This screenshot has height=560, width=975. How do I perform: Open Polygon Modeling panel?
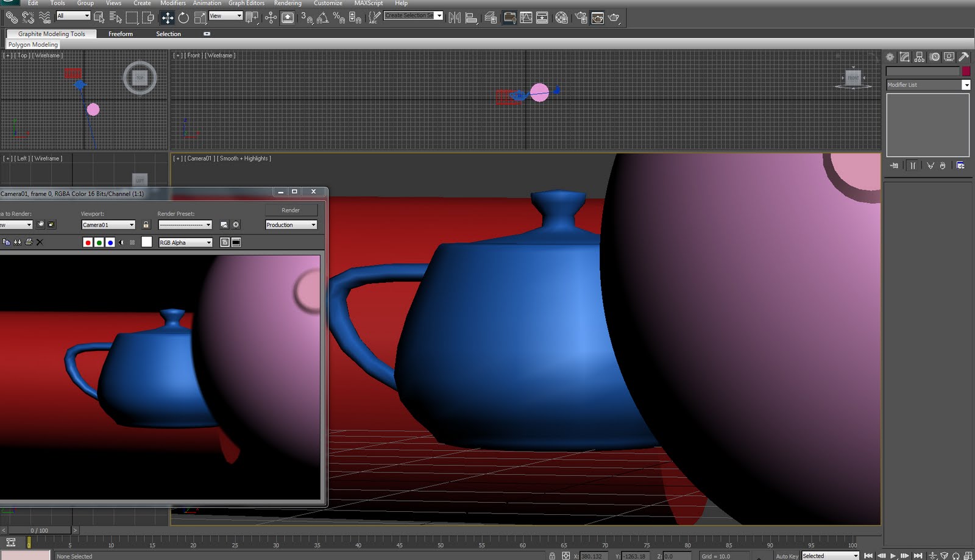click(32, 44)
